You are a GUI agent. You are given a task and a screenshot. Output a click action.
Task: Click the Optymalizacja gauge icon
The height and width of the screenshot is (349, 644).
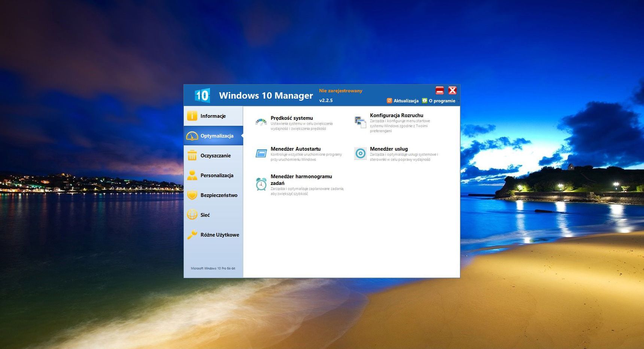tap(192, 136)
